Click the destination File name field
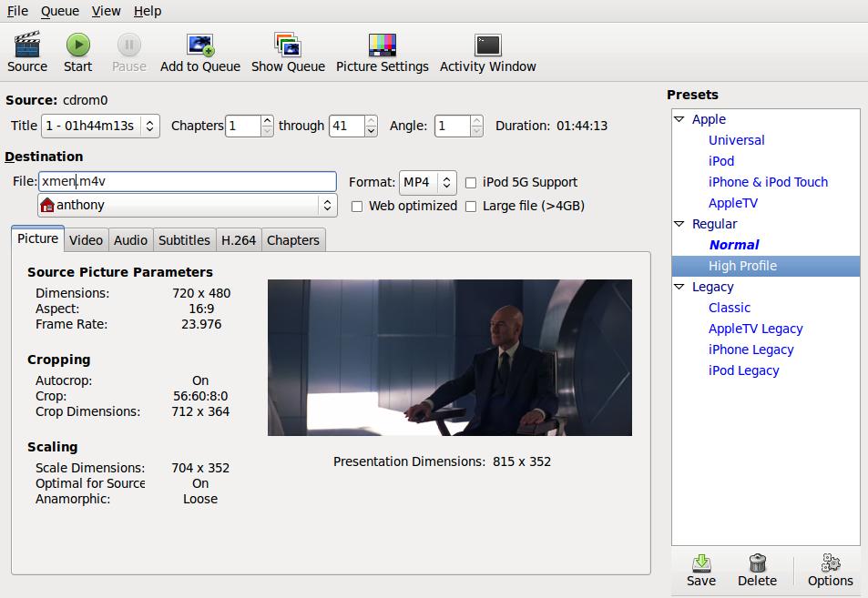The image size is (868, 598). (187, 181)
